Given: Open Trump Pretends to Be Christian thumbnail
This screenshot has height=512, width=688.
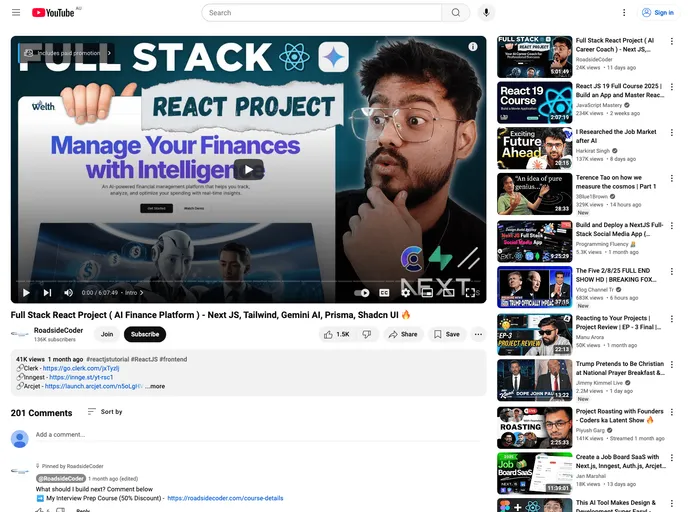Looking at the screenshot, I should click(x=534, y=380).
